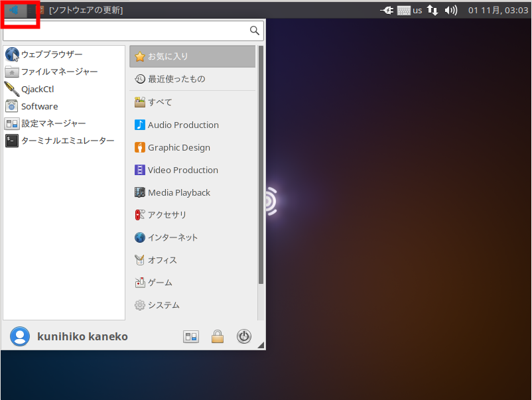Select the お気に入り category
The image size is (532, 400).
pyautogui.click(x=192, y=56)
